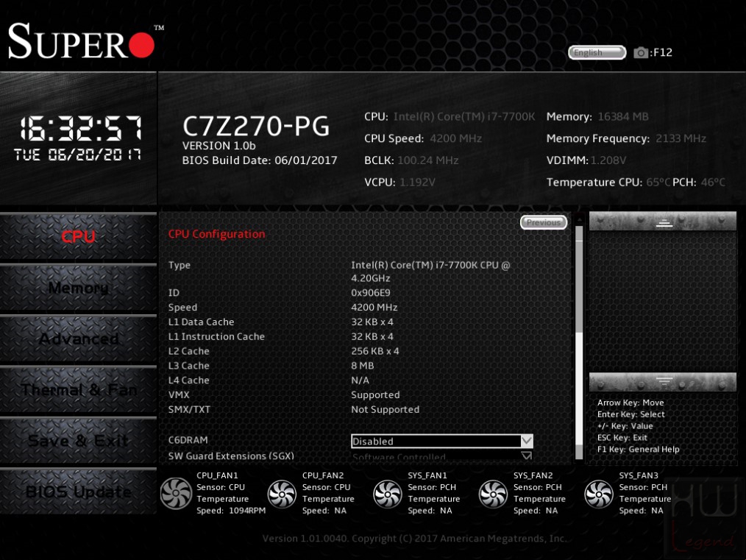
Task: Click the CPU temperature 65°C reading
Action: tap(658, 182)
